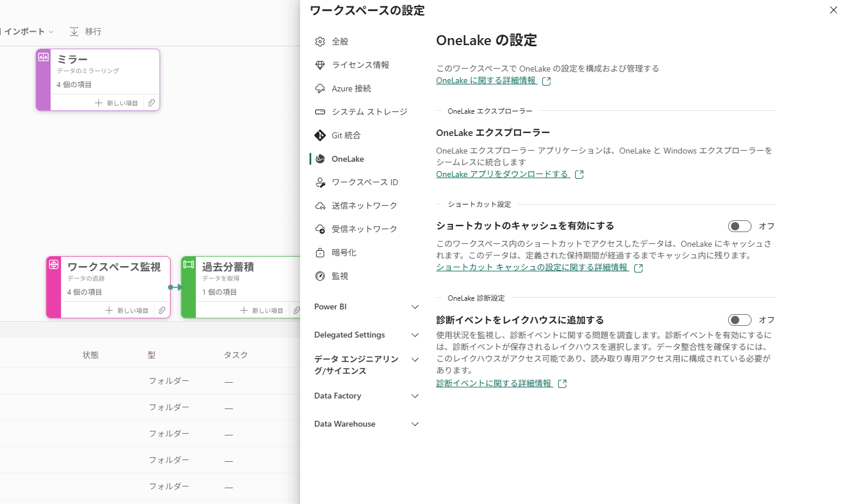The image size is (850, 504).
Task: Click the green 過去分蓄積 card icon
Action: coord(189,264)
